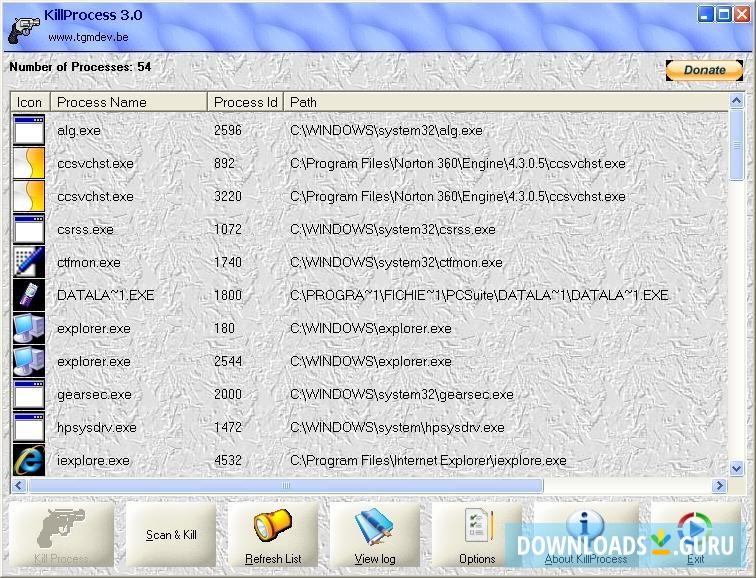
Task: Select the hpsysdrv.exe process name
Action: (96, 428)
